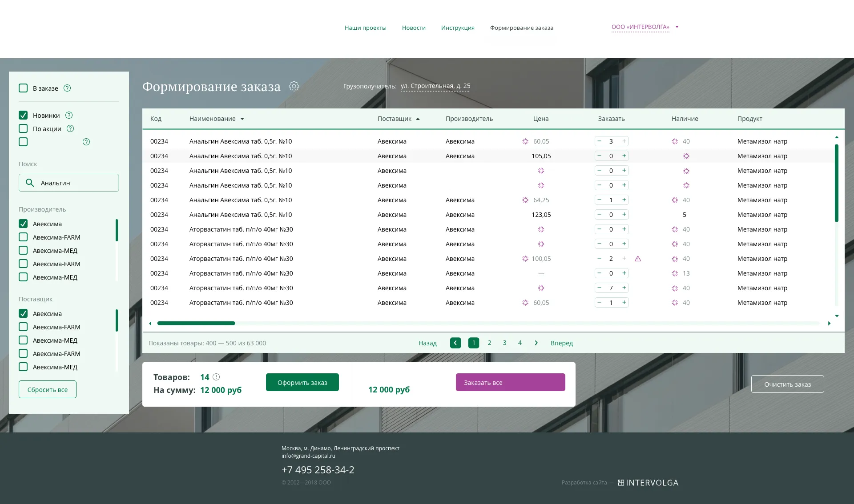
Task: Check Авексима-FARM under Производитель
Action: point(23,237)
